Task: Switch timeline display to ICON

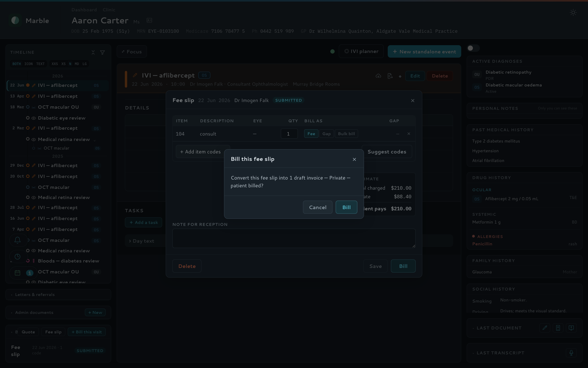Action: pos(28,64)
